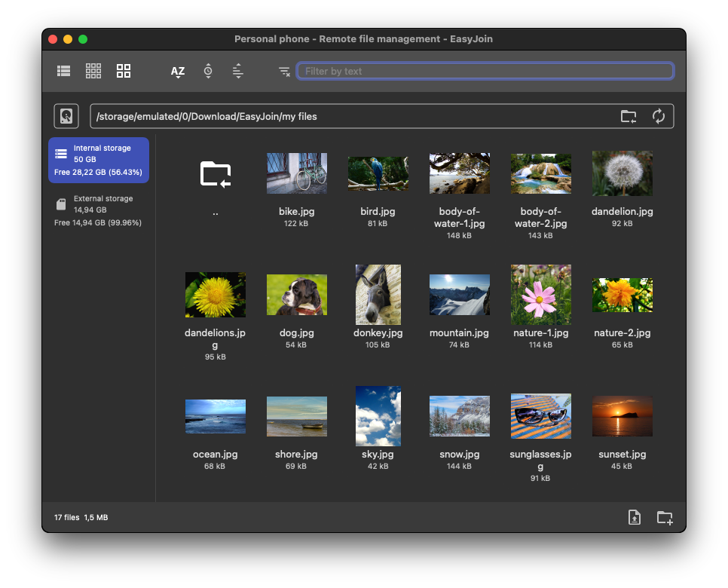Viewport: 728px width, 588px height.
Task: Click the path field showing /storage/emulated/0
Action: (354, 116)
